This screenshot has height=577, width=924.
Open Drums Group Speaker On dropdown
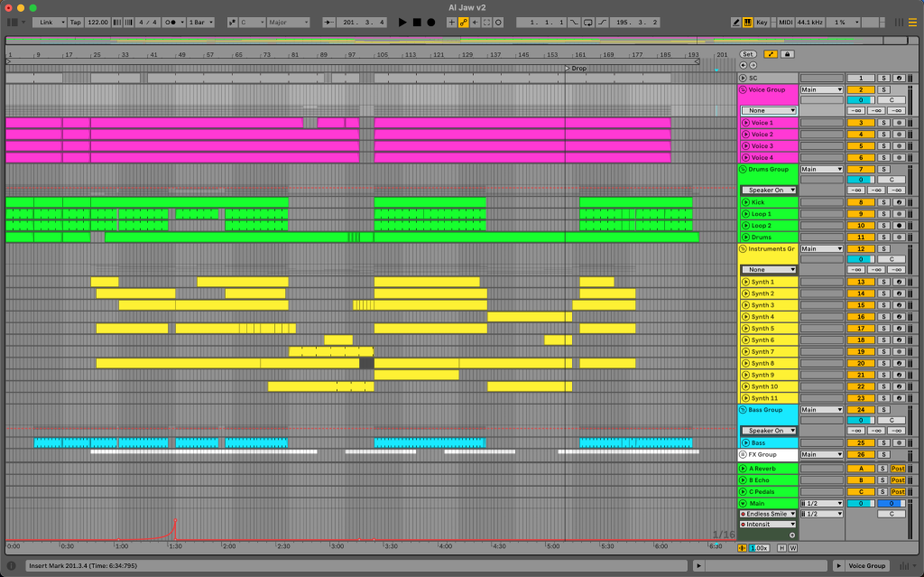pyautogui.click(x=769, y=190)
